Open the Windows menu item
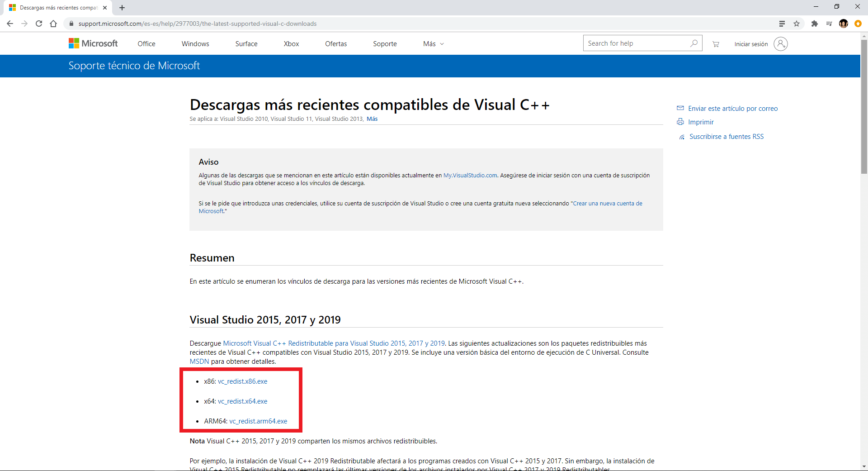Image resolution: width=868 pixels, height=471 pixels. [195, 44]
